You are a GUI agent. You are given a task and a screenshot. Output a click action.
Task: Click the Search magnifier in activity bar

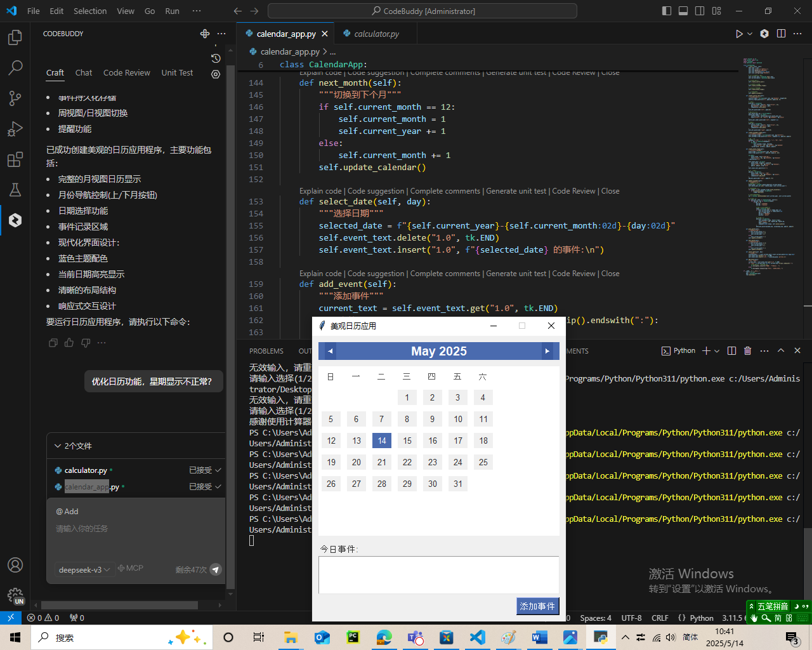(x=16, y=68)
